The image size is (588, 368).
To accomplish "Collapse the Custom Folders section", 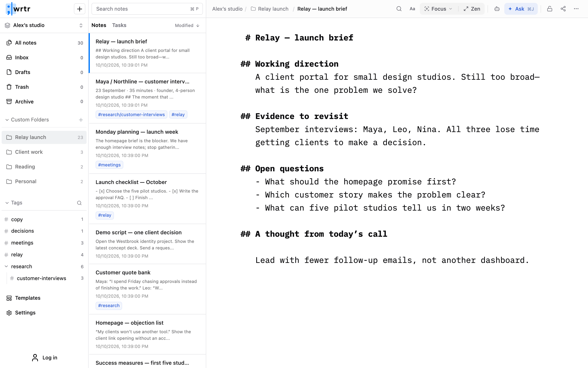I will pyautogui.click(x=7, y=120).
